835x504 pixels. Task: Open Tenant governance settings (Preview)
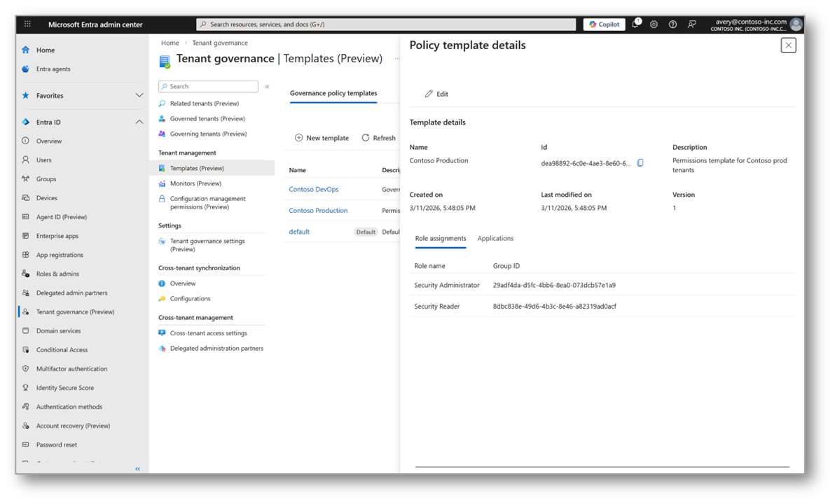point(207,245)
